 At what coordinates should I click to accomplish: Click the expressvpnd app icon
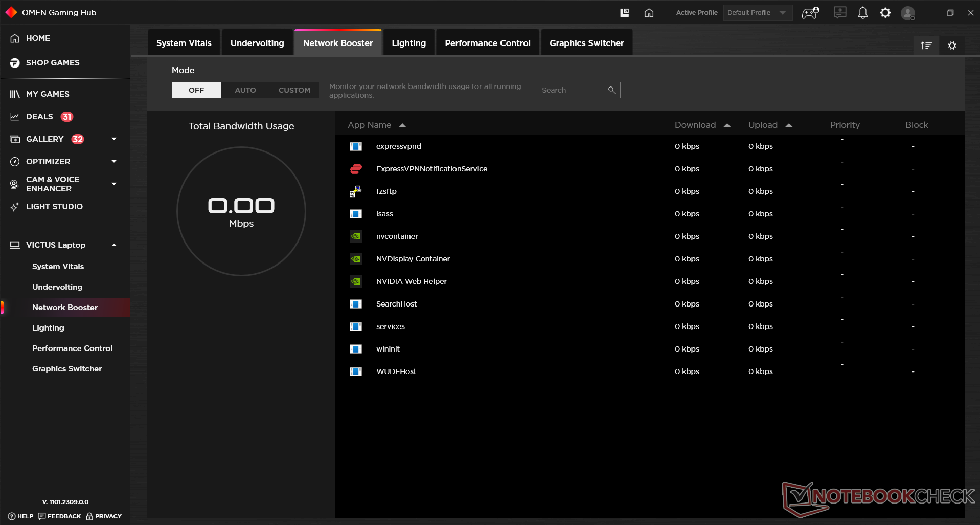point(356,146)
